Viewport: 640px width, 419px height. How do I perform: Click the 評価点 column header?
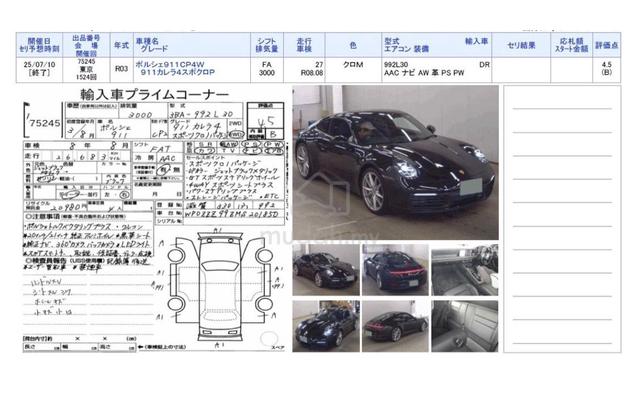[607, 45]
